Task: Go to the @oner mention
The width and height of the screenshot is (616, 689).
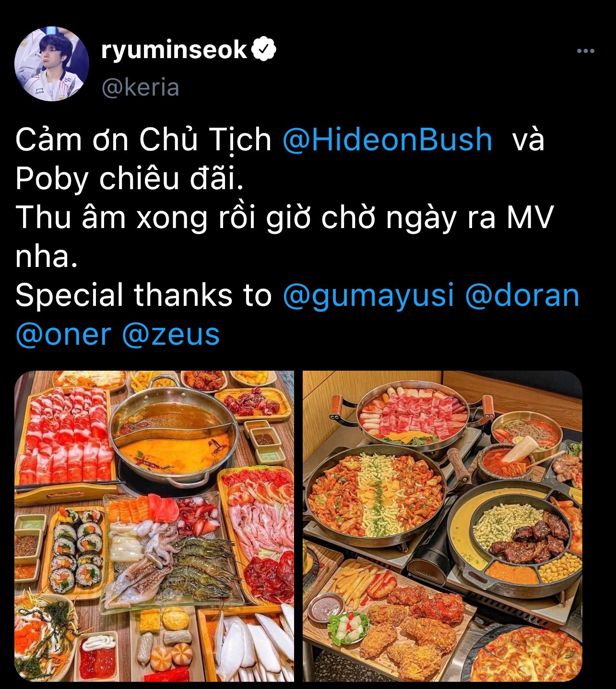Action: pos(63,334)
